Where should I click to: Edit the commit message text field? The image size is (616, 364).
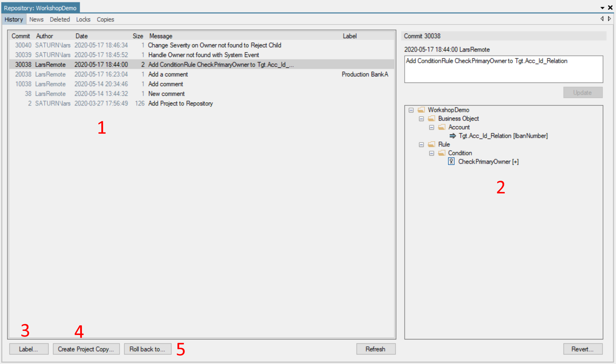(503, 69)
